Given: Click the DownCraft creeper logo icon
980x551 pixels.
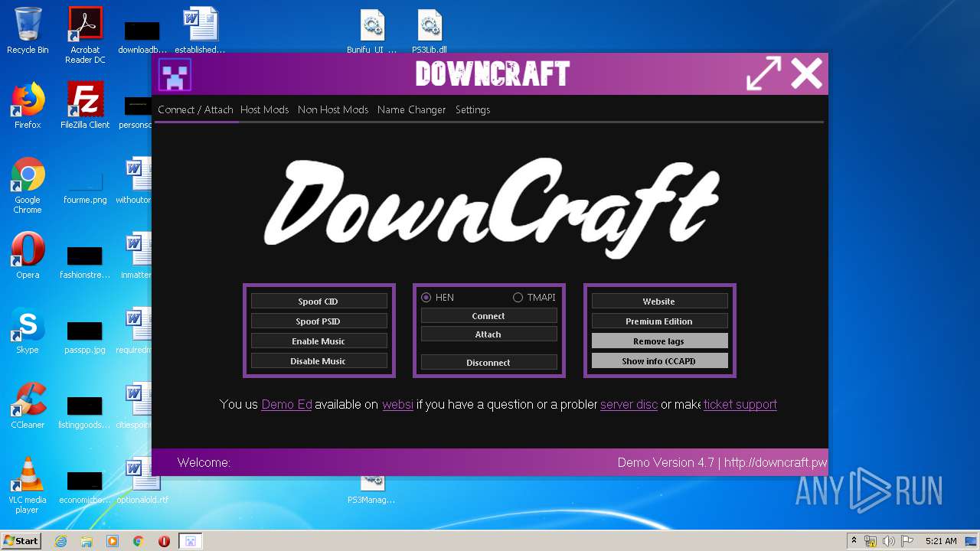Looking at the screenshot, I should point(175,75).
